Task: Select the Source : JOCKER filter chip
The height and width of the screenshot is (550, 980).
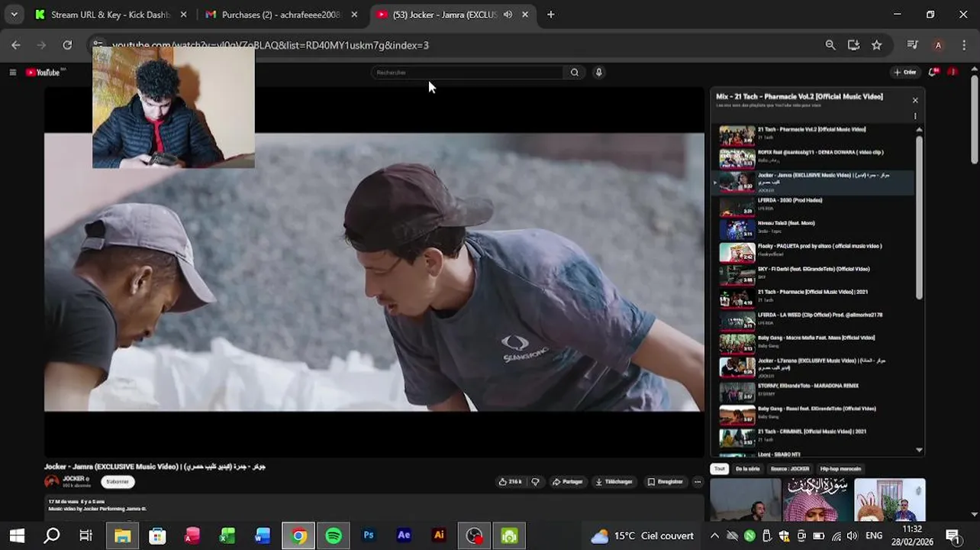Action: 790,469
